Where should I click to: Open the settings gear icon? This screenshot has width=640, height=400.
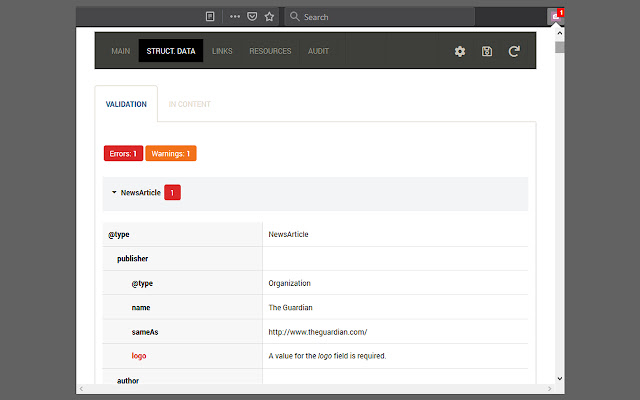click(460, 51)
